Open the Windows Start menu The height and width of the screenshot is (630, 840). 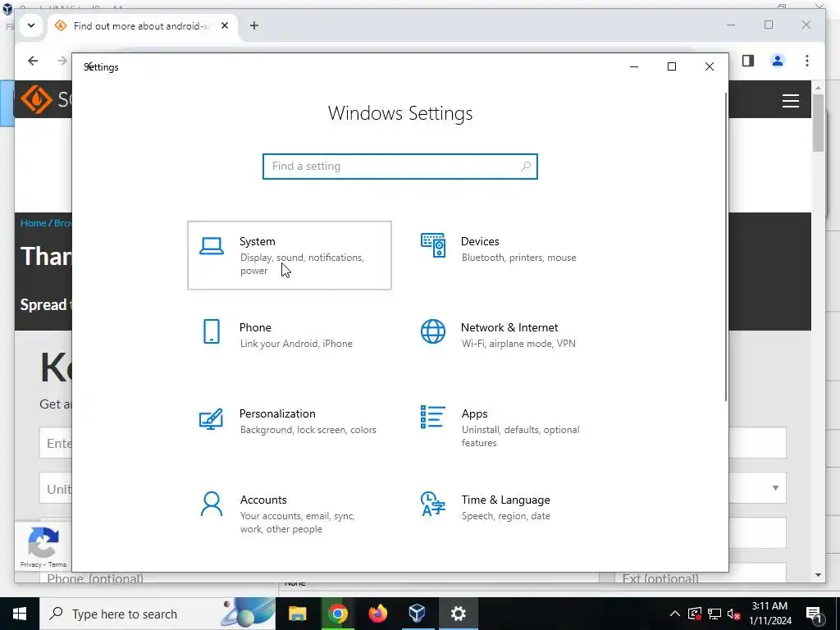pos(20,614)
